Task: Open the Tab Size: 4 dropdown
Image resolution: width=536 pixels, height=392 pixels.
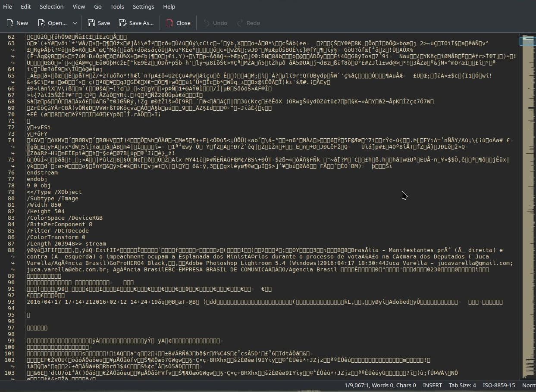Action: (462, 385)
